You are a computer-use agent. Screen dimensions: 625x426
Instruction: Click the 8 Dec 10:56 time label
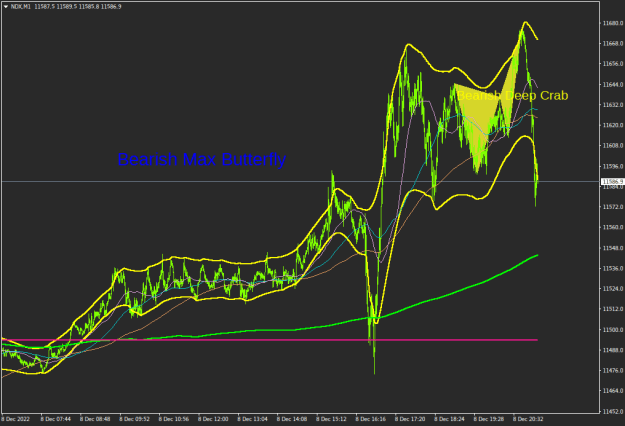(174, 419)
